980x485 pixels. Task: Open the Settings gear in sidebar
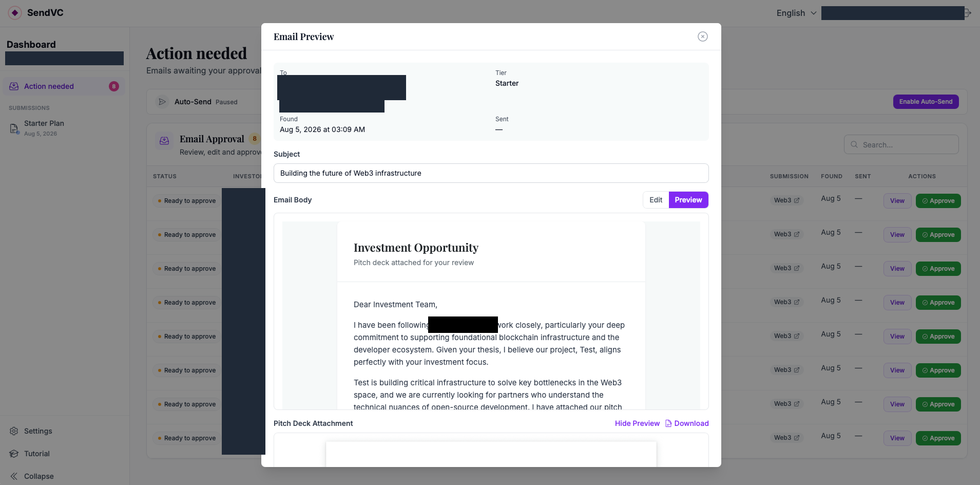click(14, 431)
